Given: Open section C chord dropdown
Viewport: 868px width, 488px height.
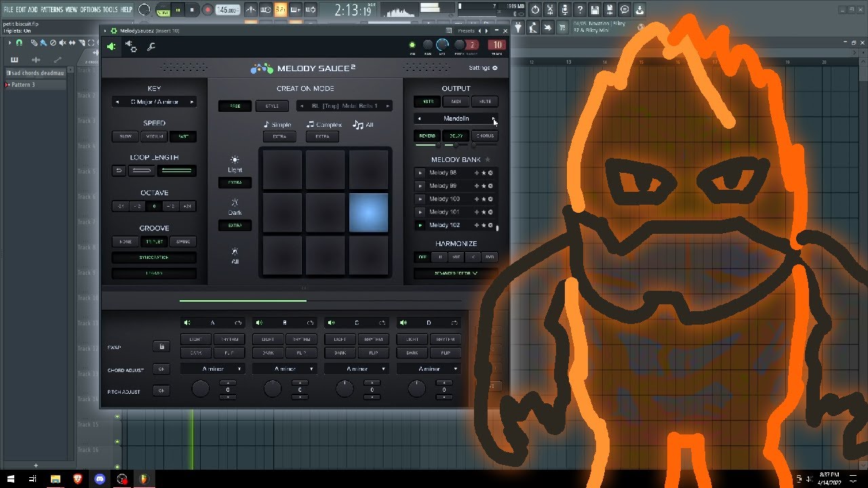Looking at the screenshot, I should point(357,369).
